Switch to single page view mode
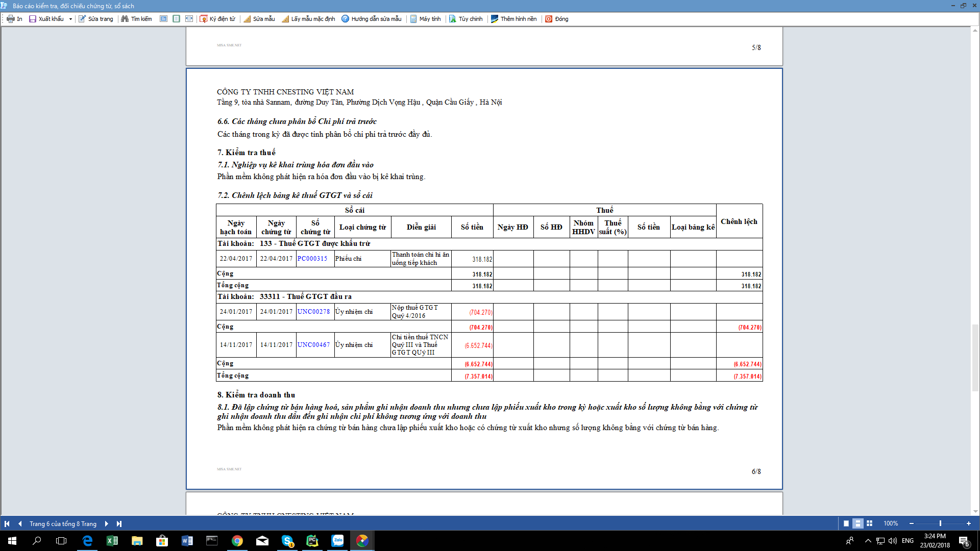The width and height of the screenshot is (980, 551). tap(846, 523)
